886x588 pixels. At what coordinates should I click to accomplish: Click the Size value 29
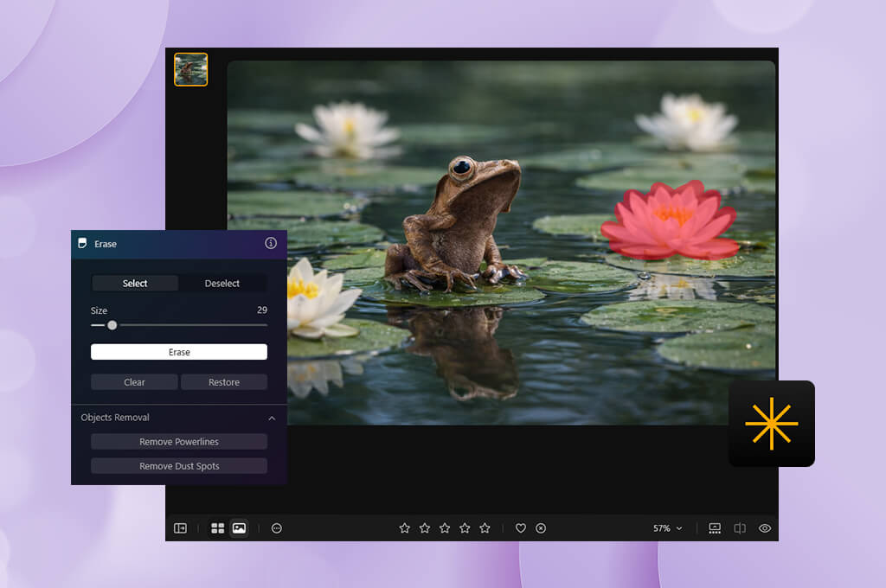click(262, 310)
